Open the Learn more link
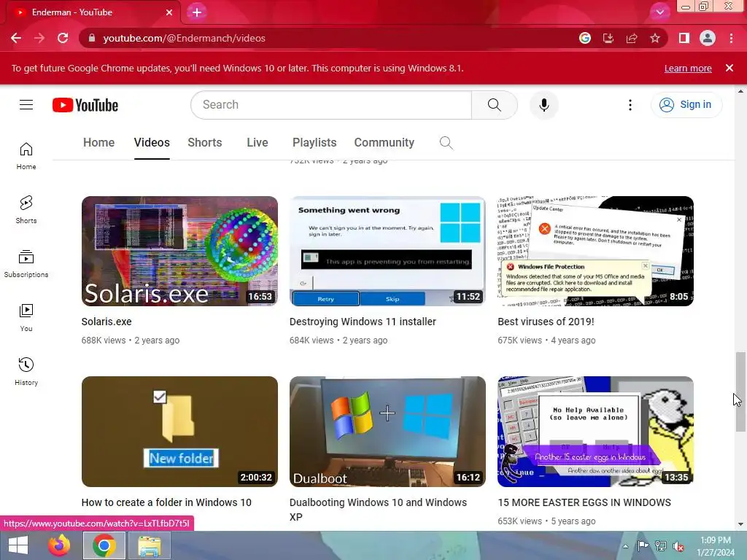The width and height of the screenshot is (747, 560). click(688, 68)
